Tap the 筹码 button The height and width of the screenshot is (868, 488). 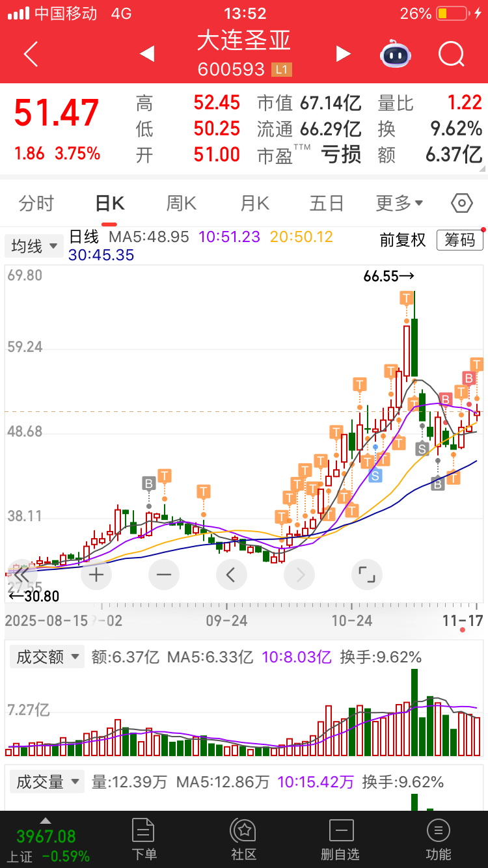pyautogui.click(x=460, y=240)
